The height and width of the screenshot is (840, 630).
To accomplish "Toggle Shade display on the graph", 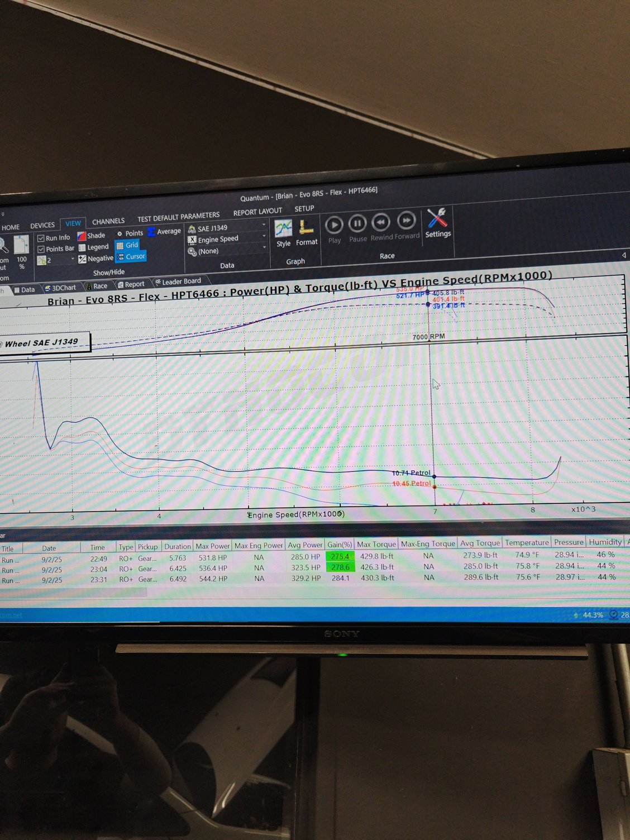I will click(92, 236).
